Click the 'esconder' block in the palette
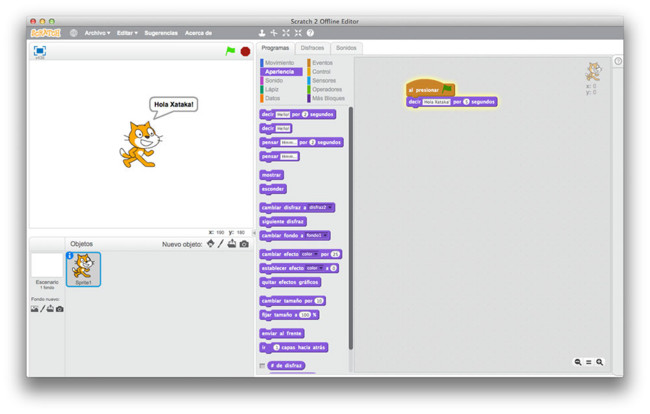Screen dimensions: 650x414 [273, 189]
